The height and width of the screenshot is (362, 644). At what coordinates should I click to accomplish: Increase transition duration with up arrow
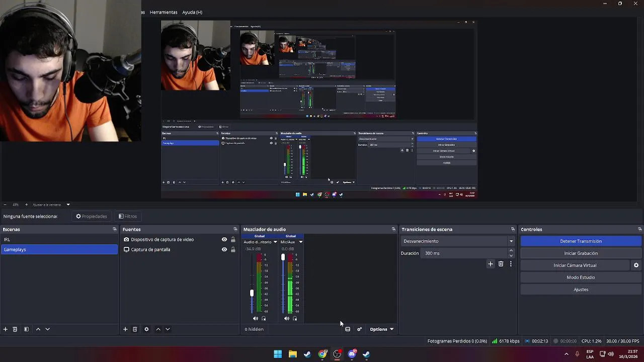tap(511, 251)
